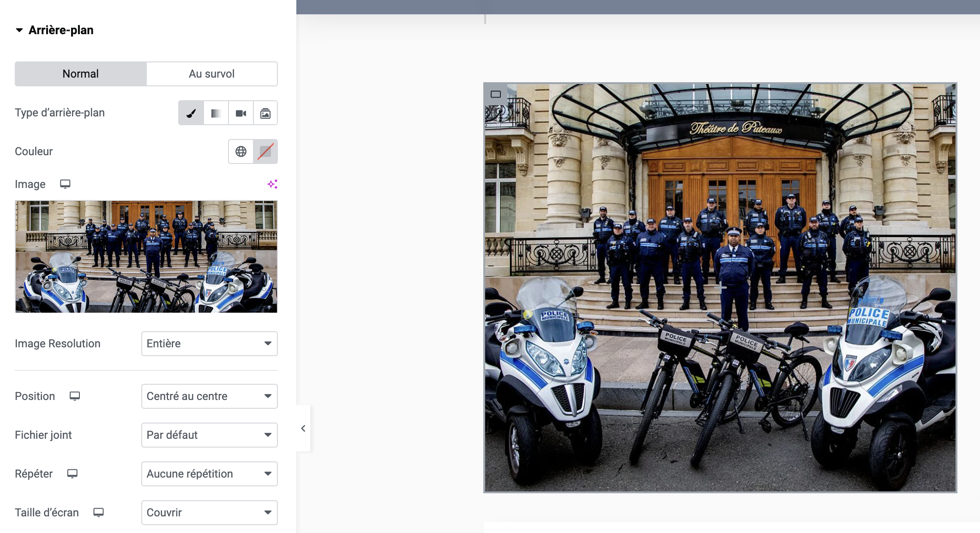
Task: Open global colors globe icon
Action: point(241,151)
